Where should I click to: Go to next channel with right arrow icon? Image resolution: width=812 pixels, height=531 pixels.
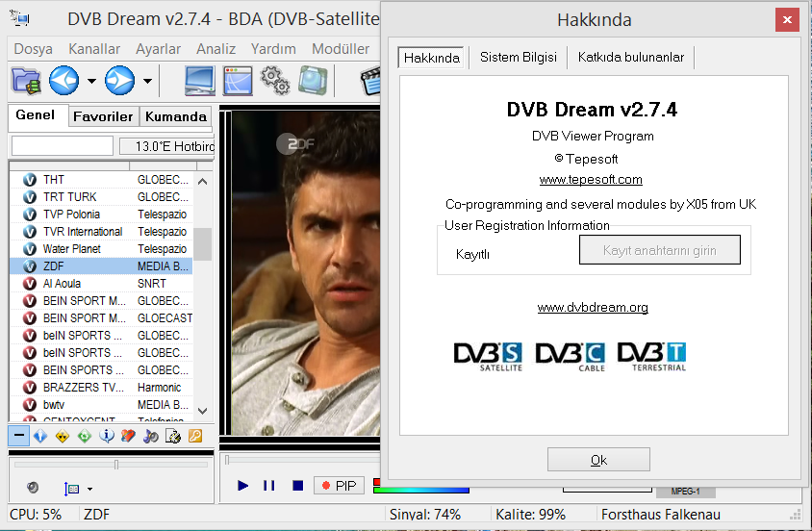click(x=119, y=81)
